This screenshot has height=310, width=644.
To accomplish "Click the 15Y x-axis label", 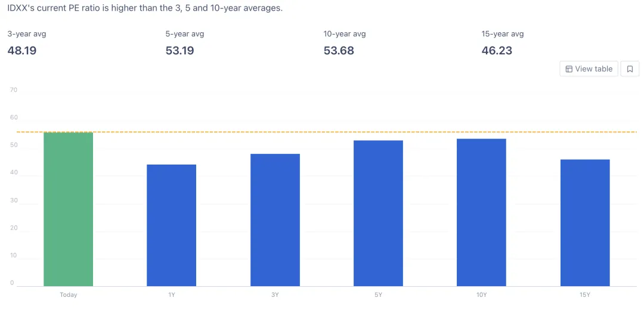I will coord(585,294).
